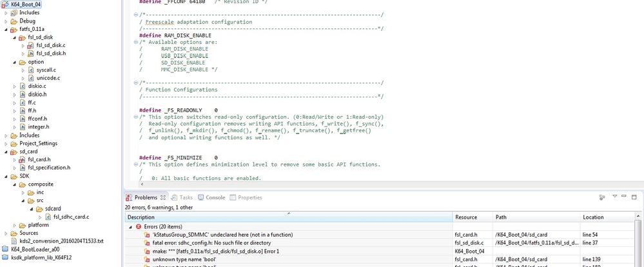
Task: Click the ff.h header file icon
Action: pyautogui.click(x=23, y=111)
